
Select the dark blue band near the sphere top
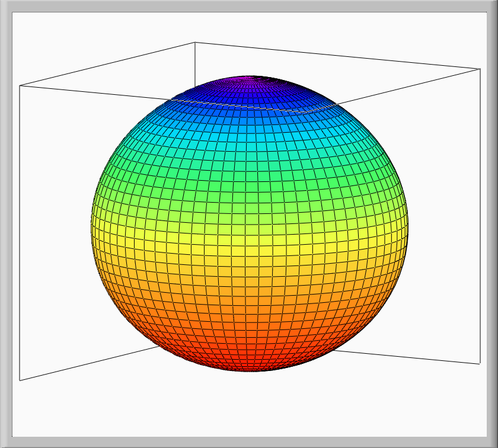249,101
